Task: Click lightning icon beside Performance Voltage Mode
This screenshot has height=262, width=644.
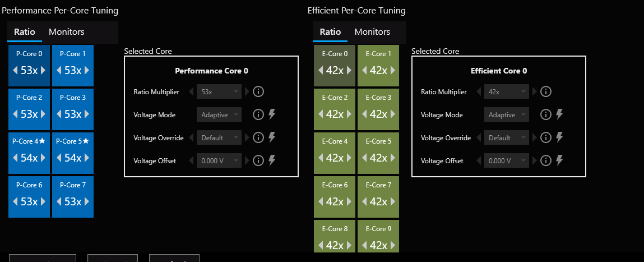Action: point(271,114)
